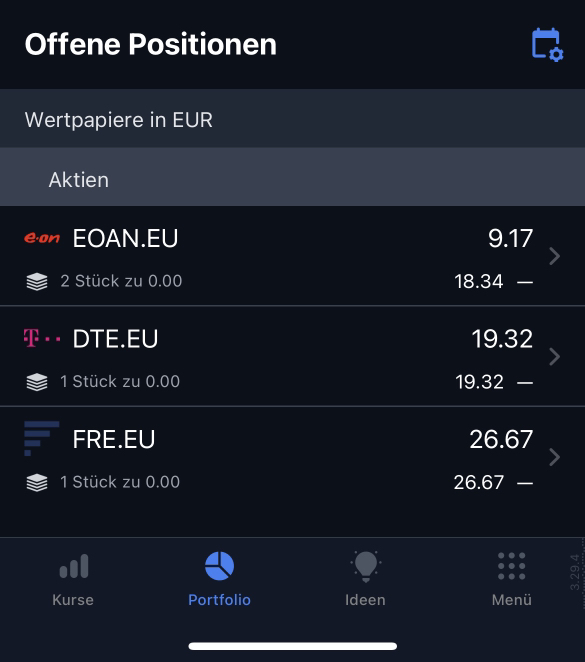Screen dimensions: 585x662
Task: Click the E.ON company logo
Action: 42,238
